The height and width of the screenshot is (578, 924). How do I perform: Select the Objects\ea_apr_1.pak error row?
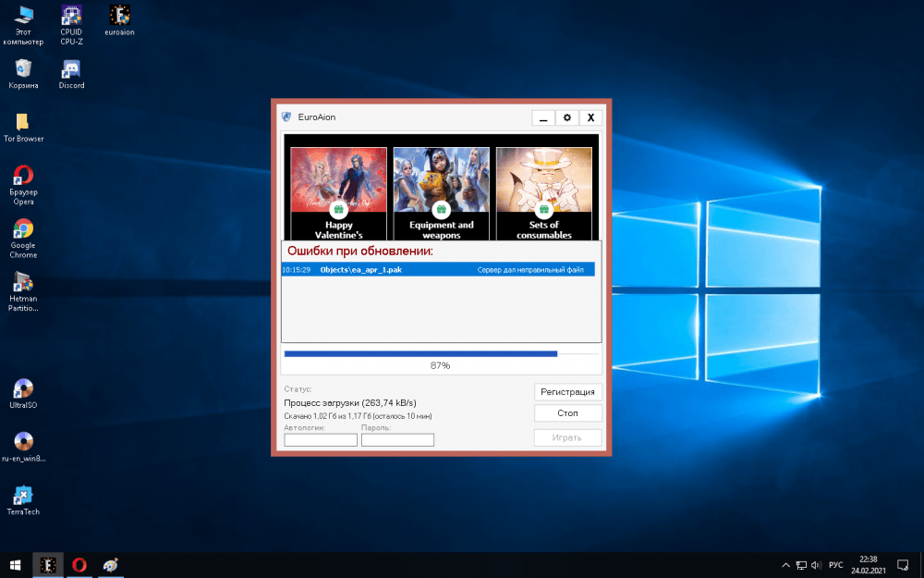click(438, 270)
